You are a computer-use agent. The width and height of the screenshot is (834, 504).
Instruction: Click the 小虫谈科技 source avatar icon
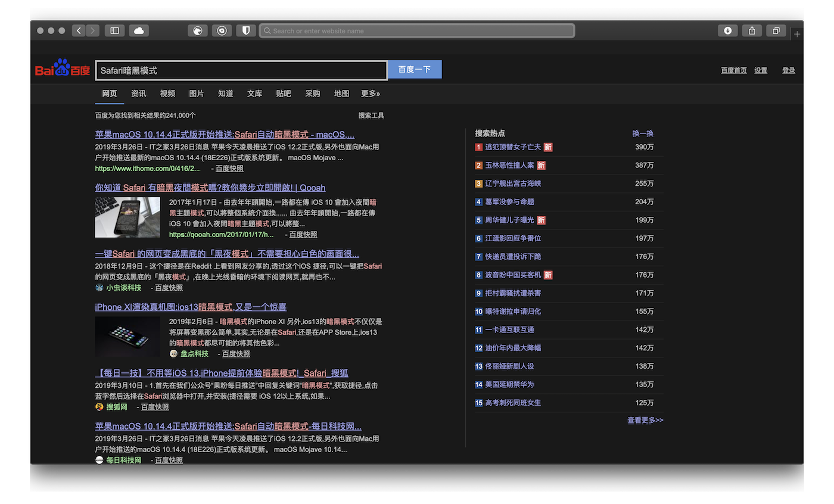99,288
